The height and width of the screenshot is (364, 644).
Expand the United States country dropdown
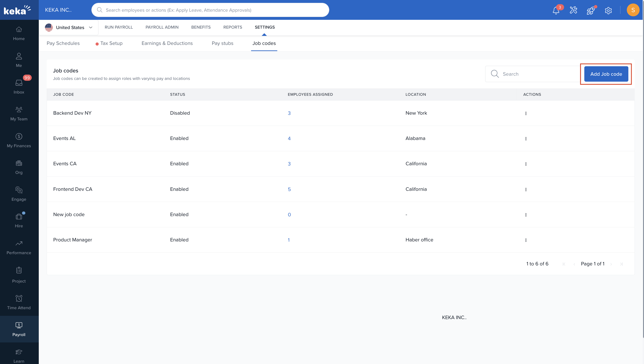coord(68,28)
